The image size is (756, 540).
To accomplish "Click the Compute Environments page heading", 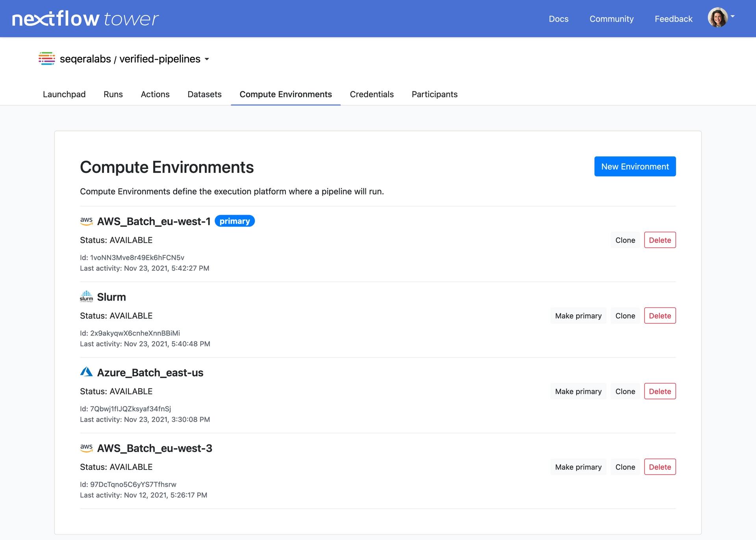I will tap(167, 167).
